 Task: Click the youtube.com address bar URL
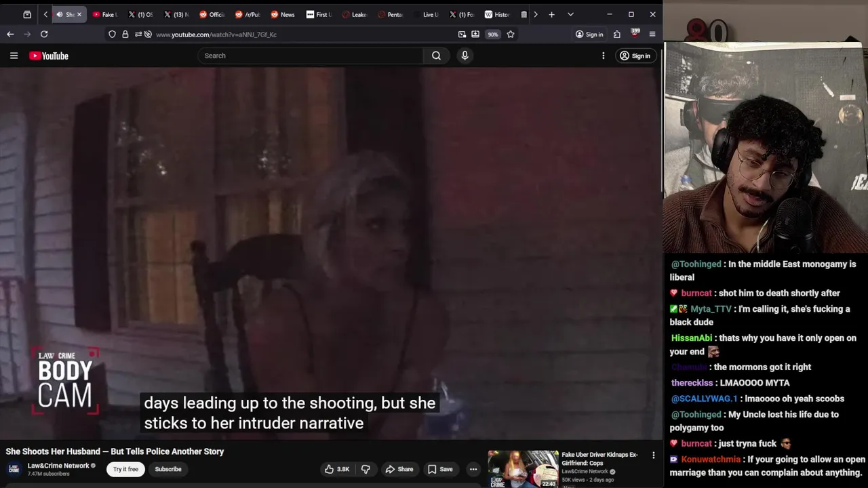tap(216, 35)
